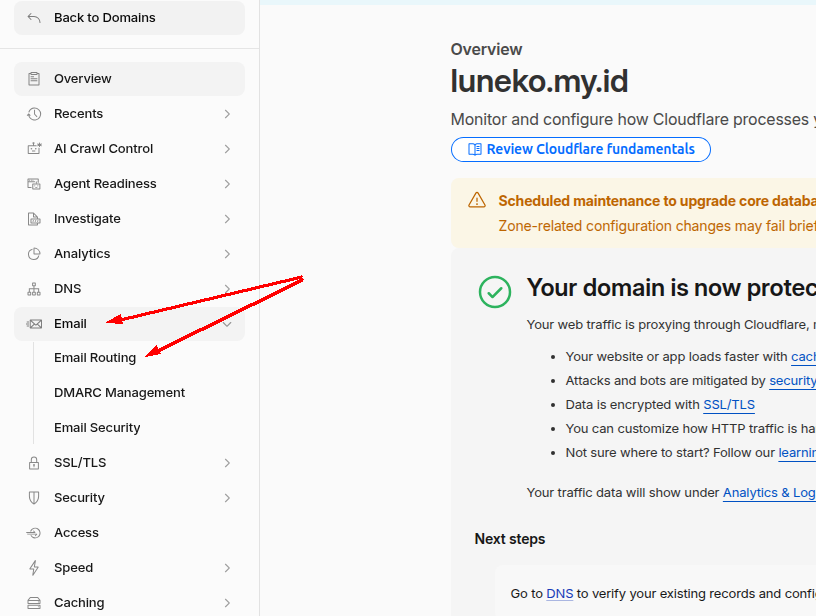
Task: Expand the Security chevron
Action: coord(227,498)
